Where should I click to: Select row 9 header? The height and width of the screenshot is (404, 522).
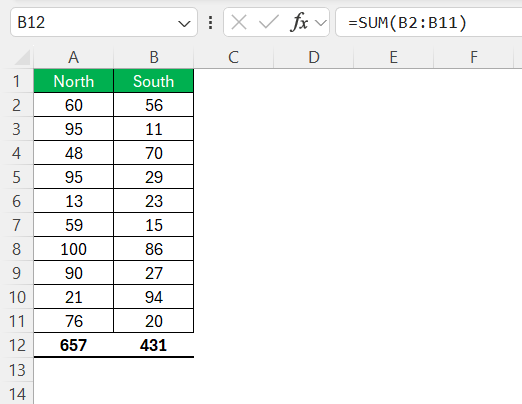coord(17,273)
